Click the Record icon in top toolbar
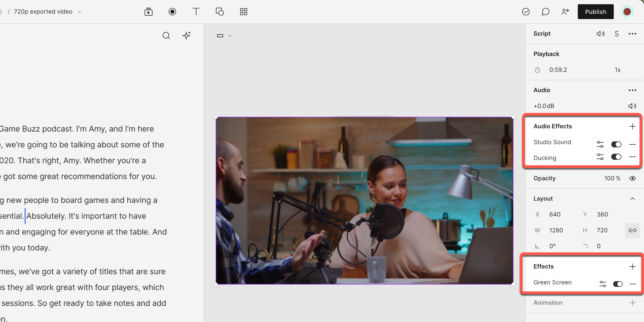 (172, 12)
